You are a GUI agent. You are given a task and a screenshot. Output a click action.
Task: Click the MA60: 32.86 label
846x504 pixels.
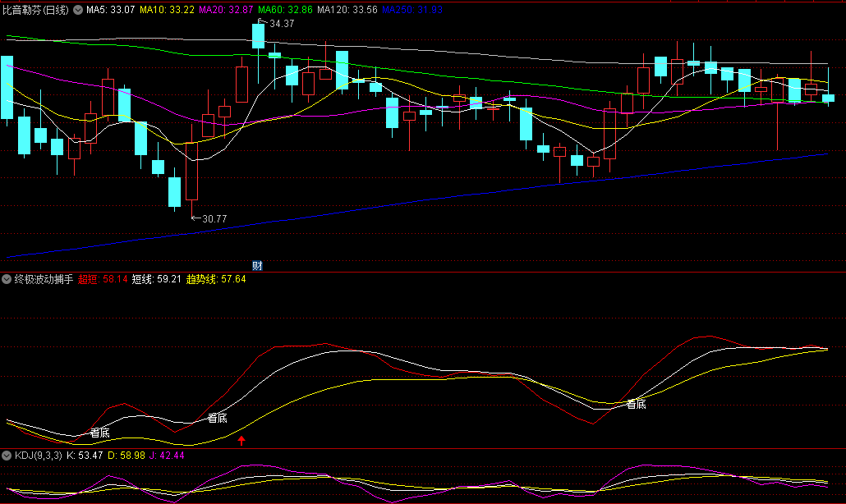(x=285, y=10)
